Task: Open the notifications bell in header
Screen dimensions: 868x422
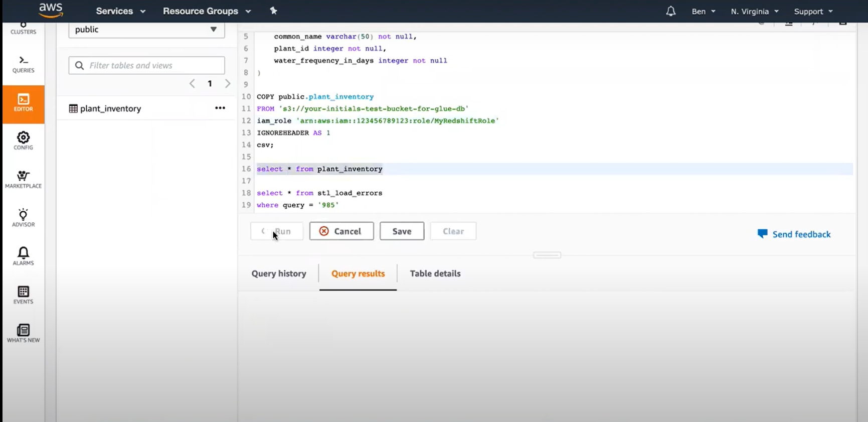Action: point(670,11)
